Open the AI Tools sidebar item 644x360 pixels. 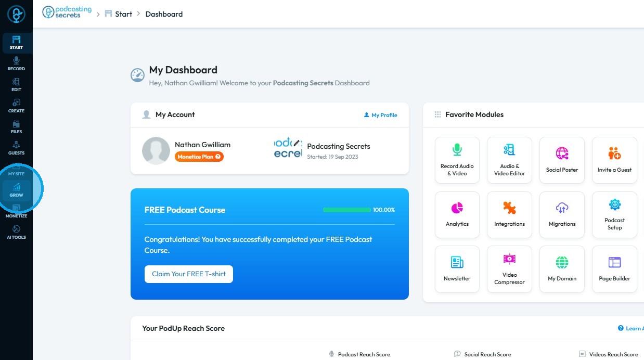pyautogui.click(x=16, y=233)
